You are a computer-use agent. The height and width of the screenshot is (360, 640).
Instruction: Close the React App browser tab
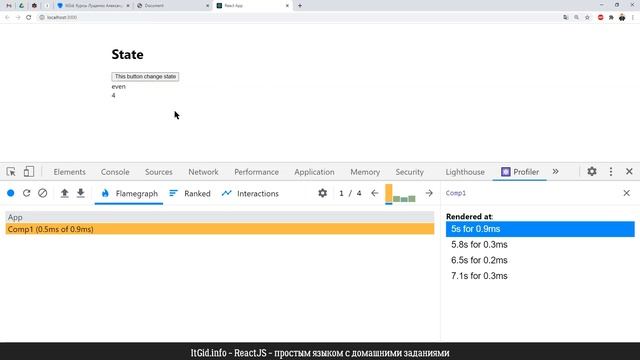click(x=287, y=6)
